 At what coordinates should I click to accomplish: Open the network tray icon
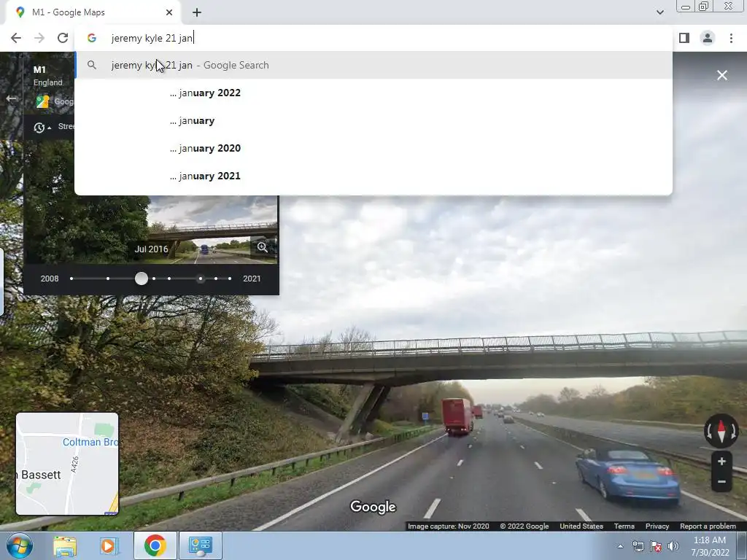click(638, 546)
